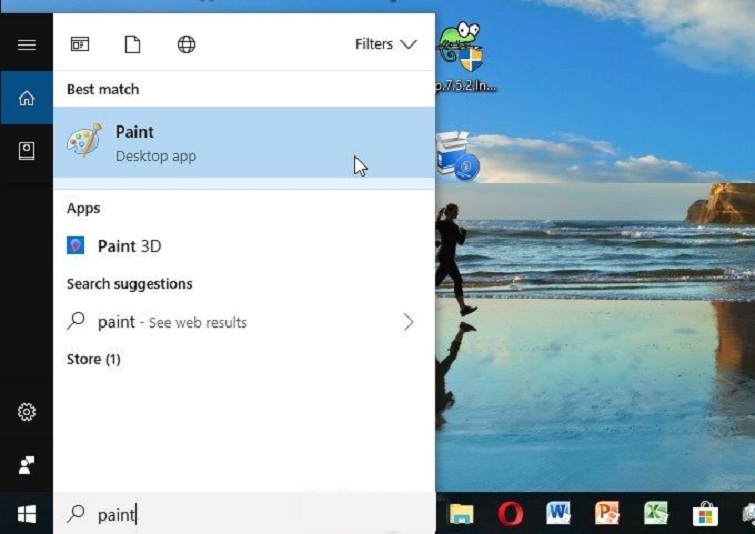Open the Notebook icon in sidebar
This screenshot has height=534, width=755.
(26, 151)
